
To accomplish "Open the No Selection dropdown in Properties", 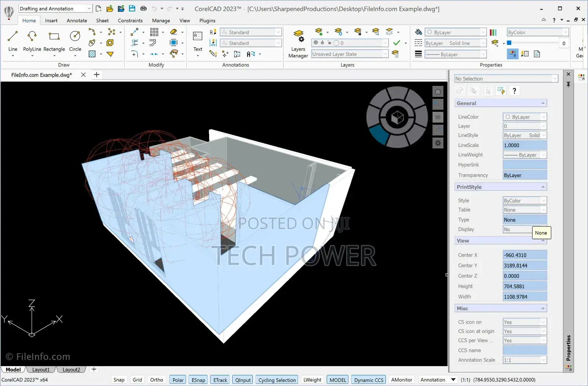I will pos(506,79).
